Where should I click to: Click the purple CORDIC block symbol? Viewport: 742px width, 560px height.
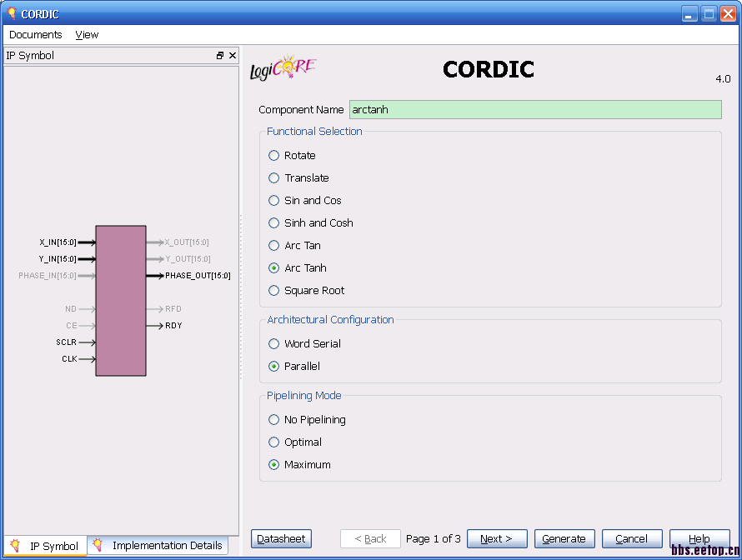click(121, 301)
